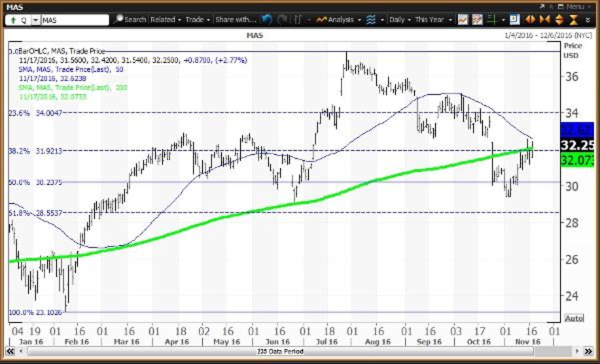Click the Share with... button
The width and height of the screenshot is (600, 364).
point(235,19)
